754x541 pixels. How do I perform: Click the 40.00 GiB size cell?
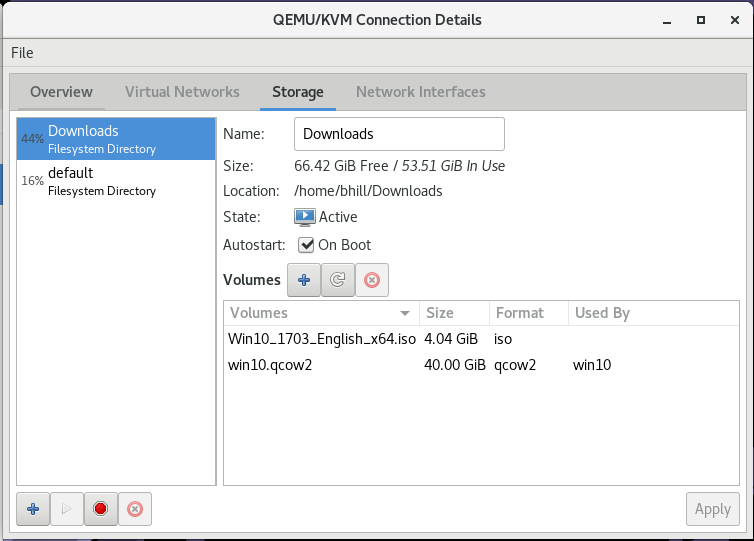455,365
